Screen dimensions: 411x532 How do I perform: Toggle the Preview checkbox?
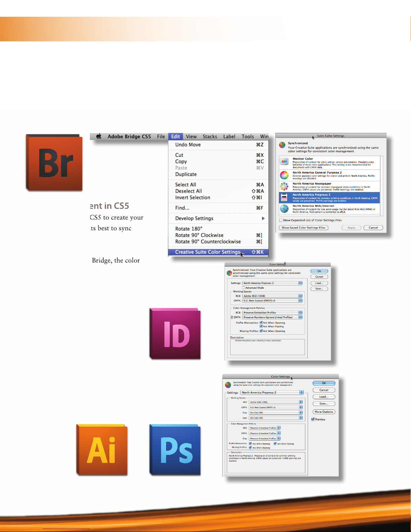point(313,419)
